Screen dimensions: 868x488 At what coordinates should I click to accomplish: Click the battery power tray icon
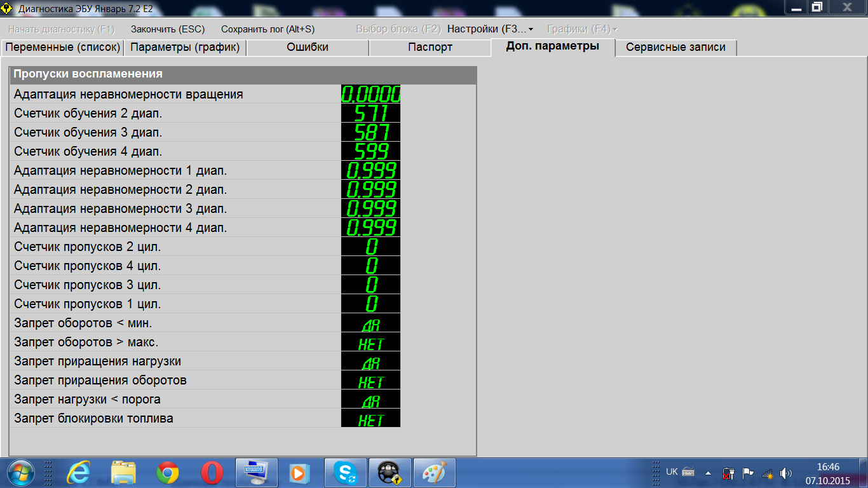[x=728, y=473]
